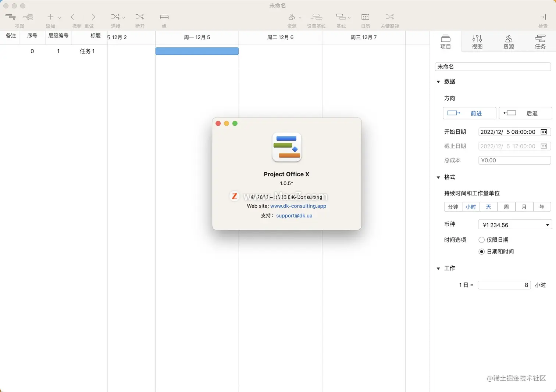Click the 标题 column header

(96, 36)
